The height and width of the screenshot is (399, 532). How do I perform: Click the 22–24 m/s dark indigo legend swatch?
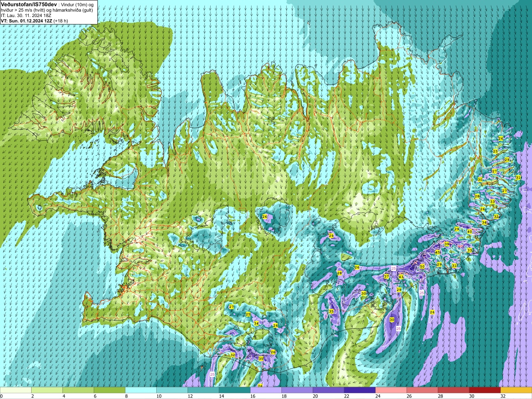coord(360,390)
